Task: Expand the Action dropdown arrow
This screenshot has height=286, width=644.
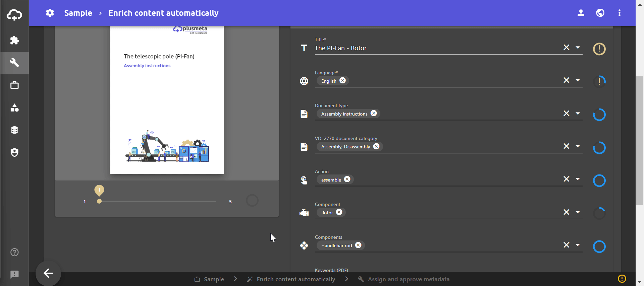Action: click(x=578, y=179)
